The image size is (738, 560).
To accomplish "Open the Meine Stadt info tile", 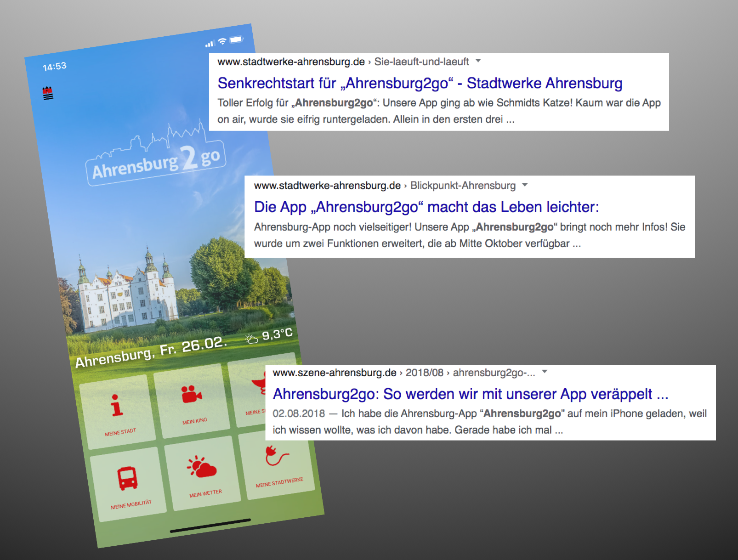I will click(x=117, y=413).
